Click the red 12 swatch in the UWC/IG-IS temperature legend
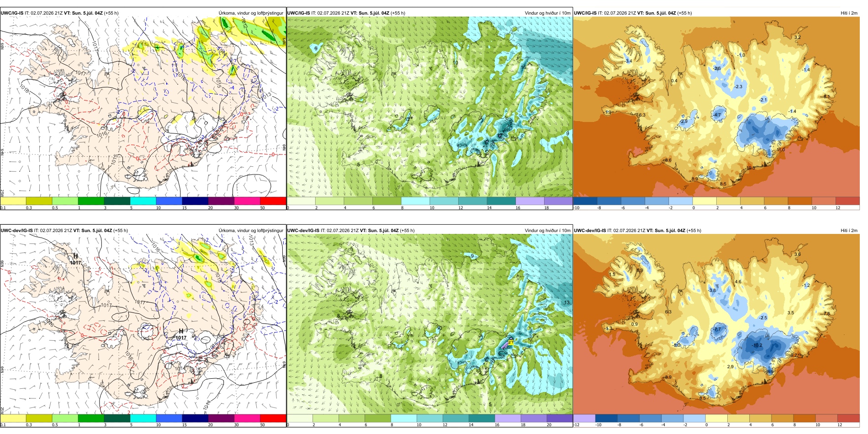 coord(847,201)
